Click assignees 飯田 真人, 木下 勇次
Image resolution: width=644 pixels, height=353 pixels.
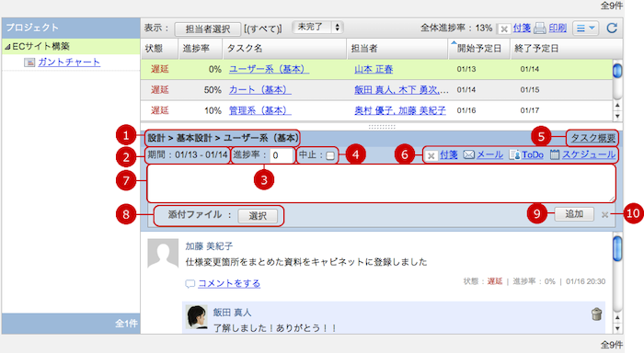pyautogui.click(x=401, y=89)
